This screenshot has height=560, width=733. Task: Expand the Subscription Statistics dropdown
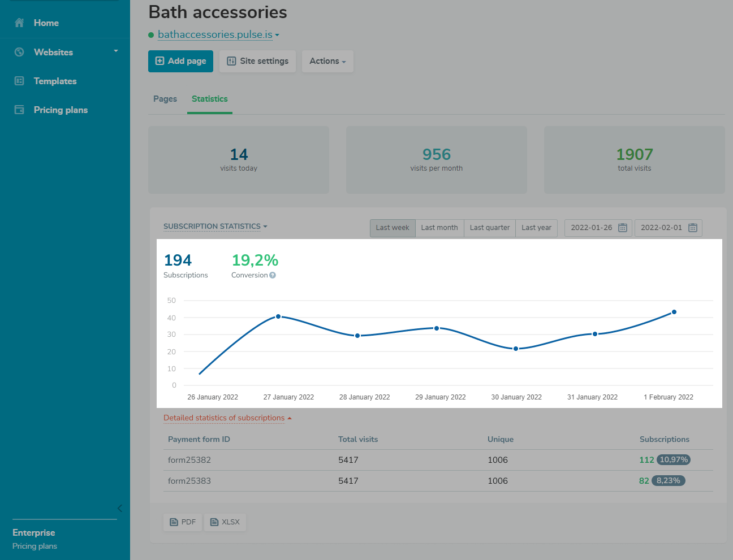pos(215,227)
